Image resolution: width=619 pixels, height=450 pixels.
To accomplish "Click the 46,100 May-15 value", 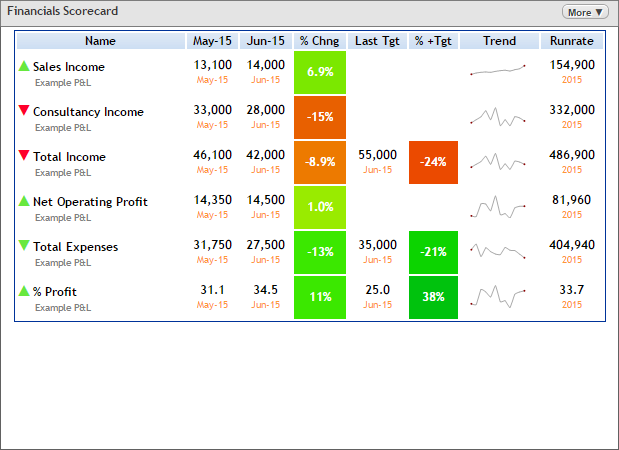I will 212,155.
